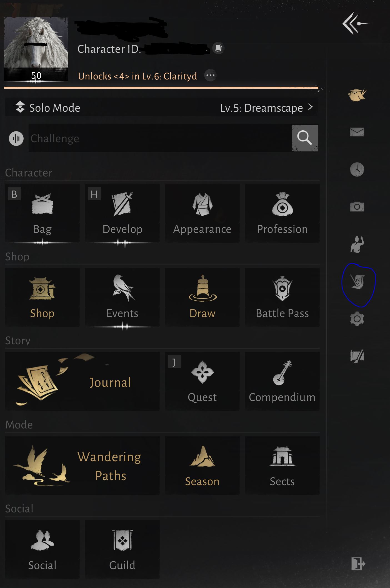This screenshot has height=588, width=390.
Task: Open the mail envelope icon
Action: [x=357, y=132]
